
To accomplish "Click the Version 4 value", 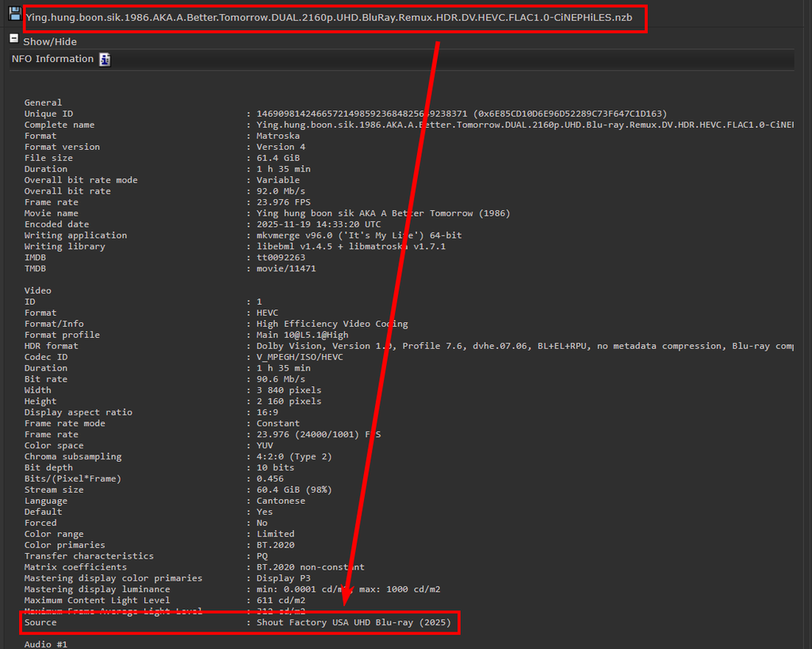I will [281, 147].
